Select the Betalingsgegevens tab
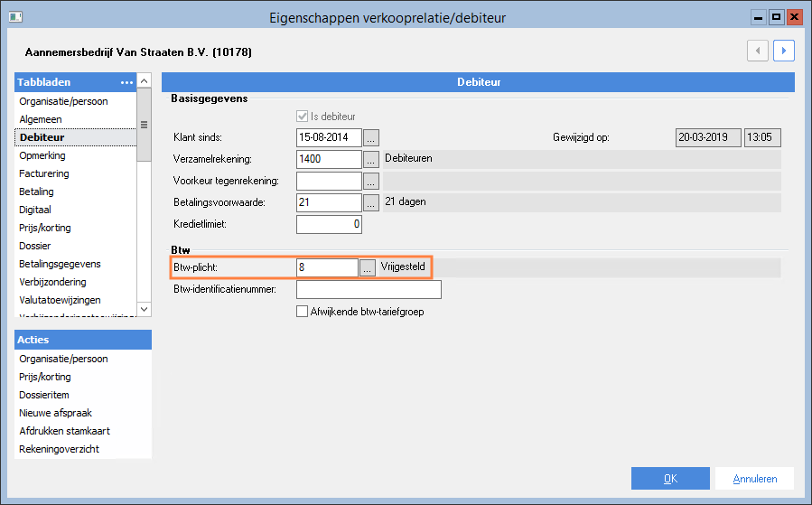This screenshot has height=505, width=812. pyautogui.click(x=61, y=264)
